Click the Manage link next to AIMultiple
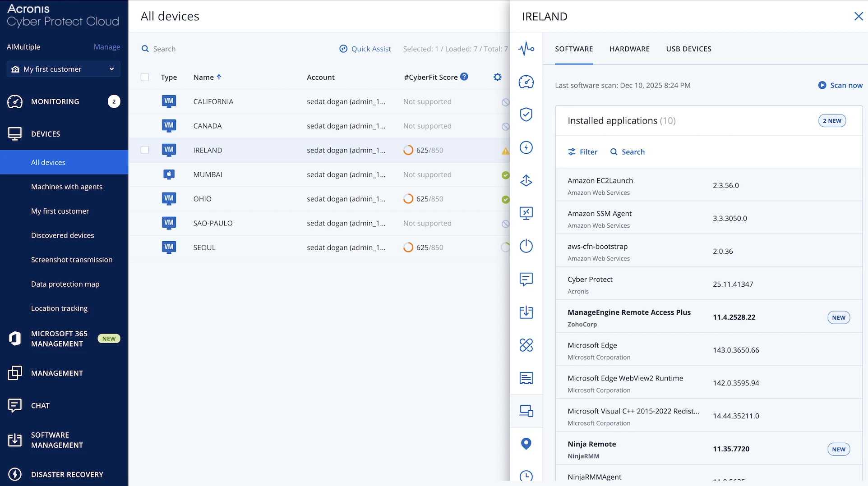The height and width of the screenshot is (486, 868). pyautogui.click(x=107, y=47)
